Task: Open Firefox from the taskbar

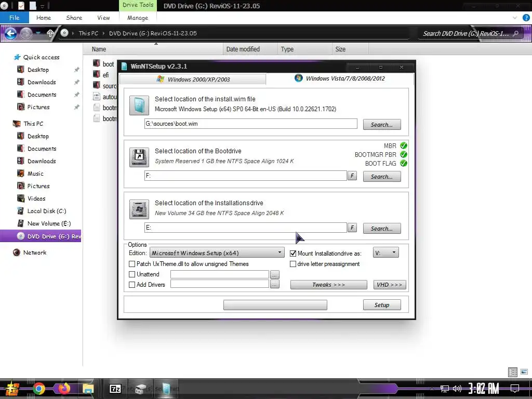Action: tap(63, 389)
